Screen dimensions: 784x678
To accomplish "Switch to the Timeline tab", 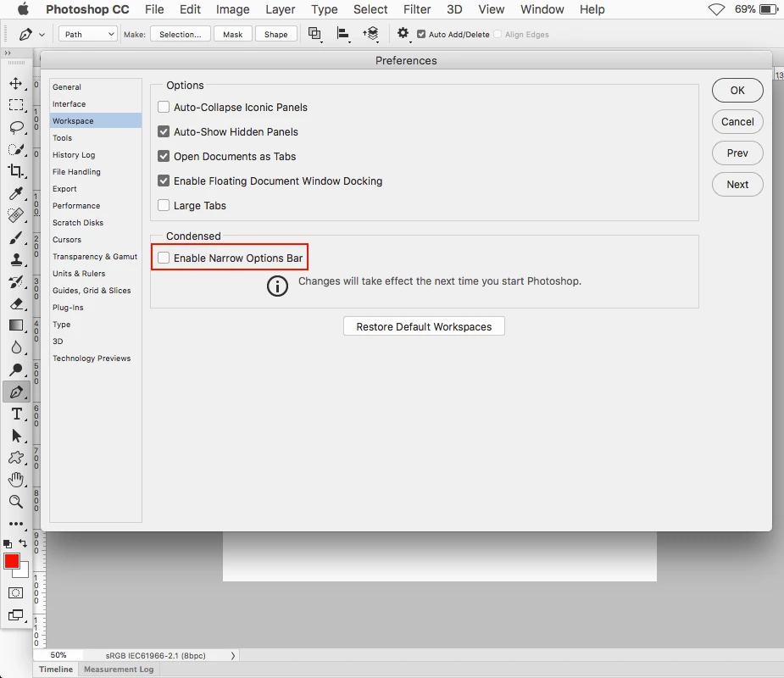I will tap(55, 669).
